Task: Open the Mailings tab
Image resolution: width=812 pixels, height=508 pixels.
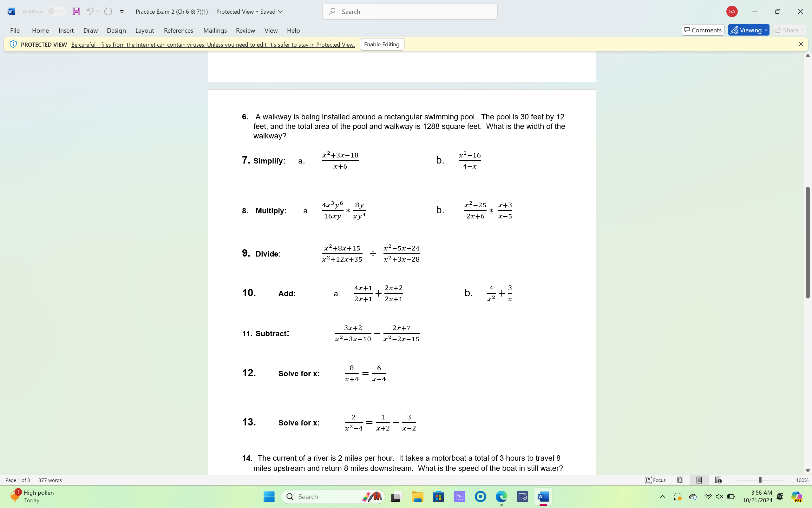Action: coord(215,30)
